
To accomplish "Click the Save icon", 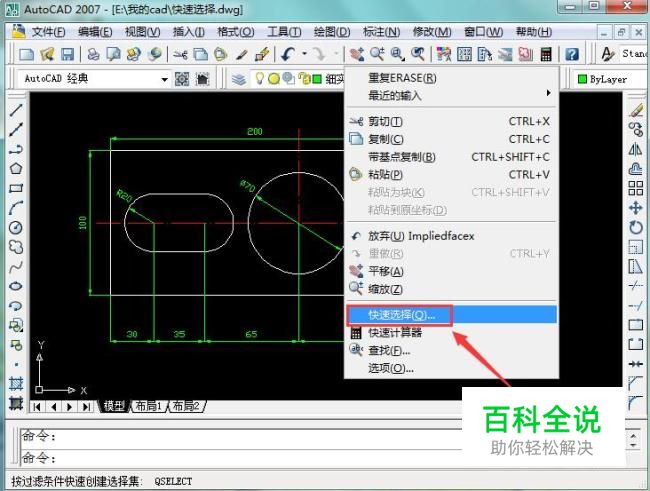I will (67, 54).
